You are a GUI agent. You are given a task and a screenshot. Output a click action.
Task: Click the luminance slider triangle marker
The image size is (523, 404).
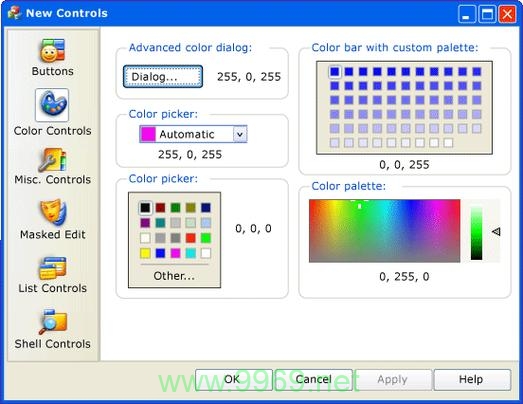(496, 232)
